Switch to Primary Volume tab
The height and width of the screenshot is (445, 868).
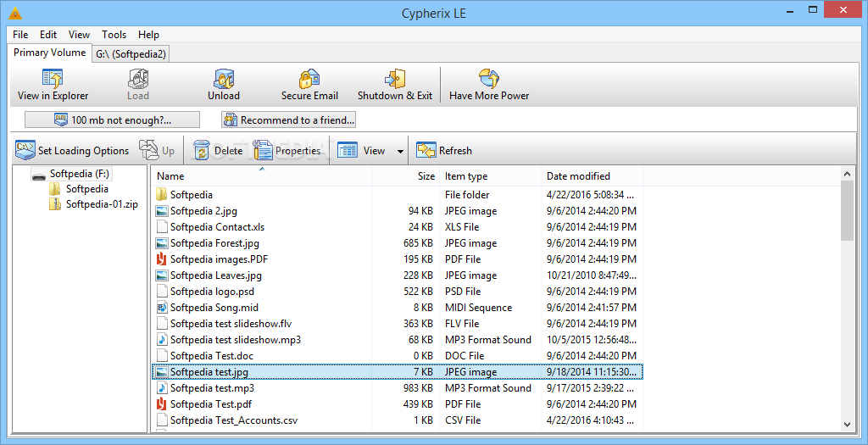click(x=50, y=53)
